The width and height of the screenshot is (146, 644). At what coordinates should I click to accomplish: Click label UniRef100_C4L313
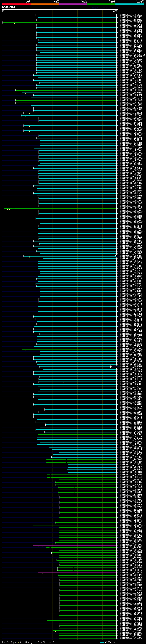pyautogui.click(x=131, y=530)
